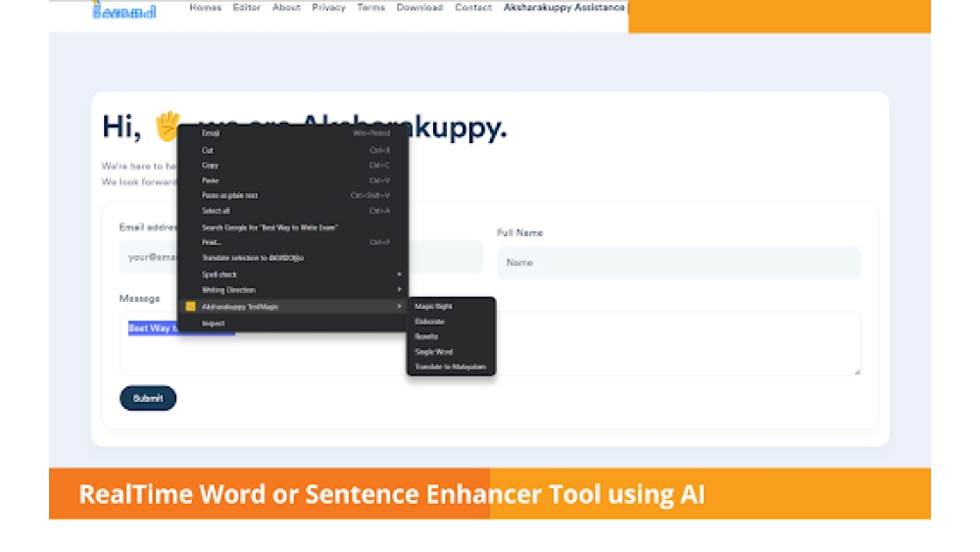980x552 pixels.
Task: Click the Full Name input field
Action: coord(679,263)
